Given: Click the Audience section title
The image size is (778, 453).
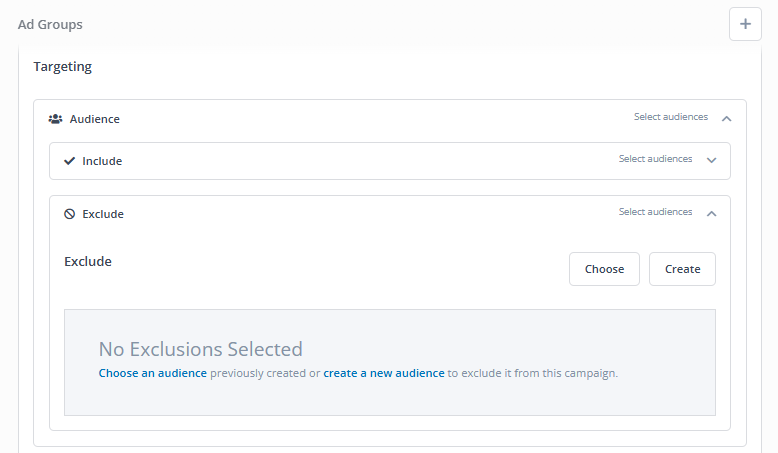Looking at the screenshot, I should pyautogui.click(x=95, y=119).
